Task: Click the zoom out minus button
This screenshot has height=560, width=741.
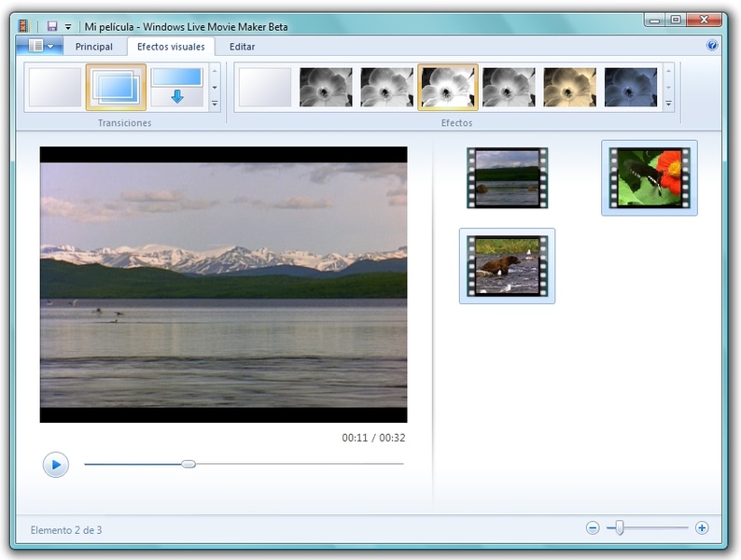Action: coord(593,528)
